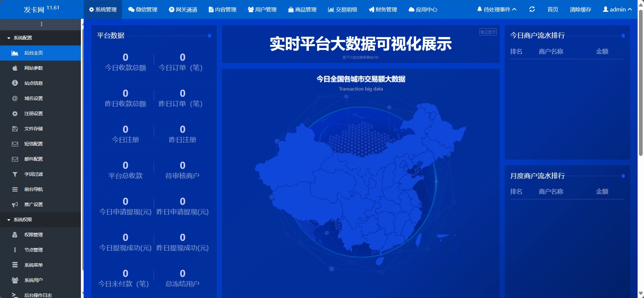Collapse the 系统配置 section
644x298 pixels.
coord(40,38)
